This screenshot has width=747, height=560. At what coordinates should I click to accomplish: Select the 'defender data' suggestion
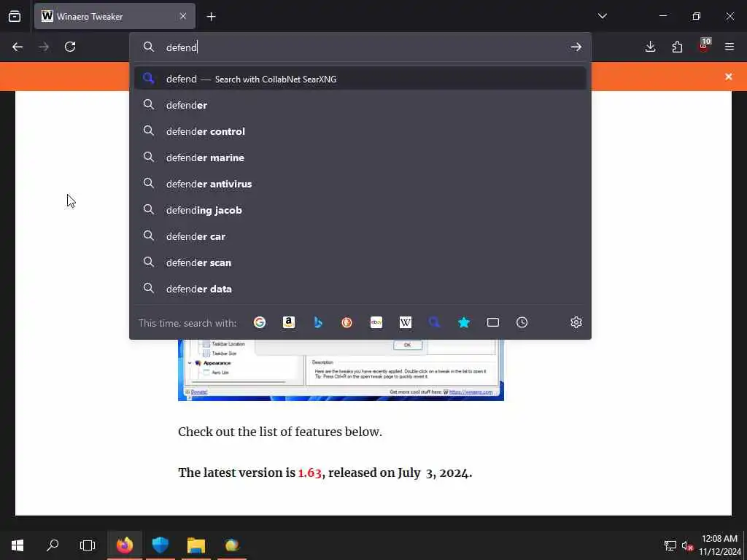tap(360, 288)
